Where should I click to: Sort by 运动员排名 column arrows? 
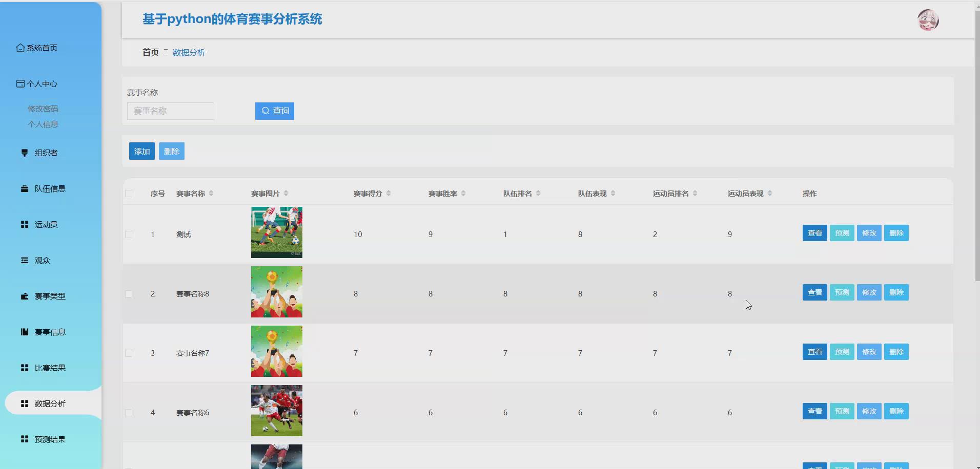pyautogui.click(x=695, y=194)
